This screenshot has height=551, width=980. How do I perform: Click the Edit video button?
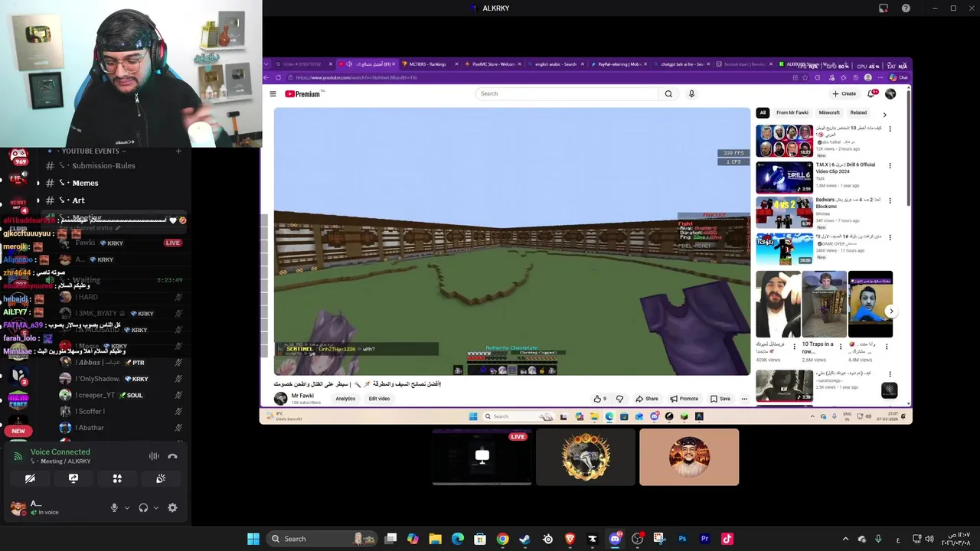point(379,399)
